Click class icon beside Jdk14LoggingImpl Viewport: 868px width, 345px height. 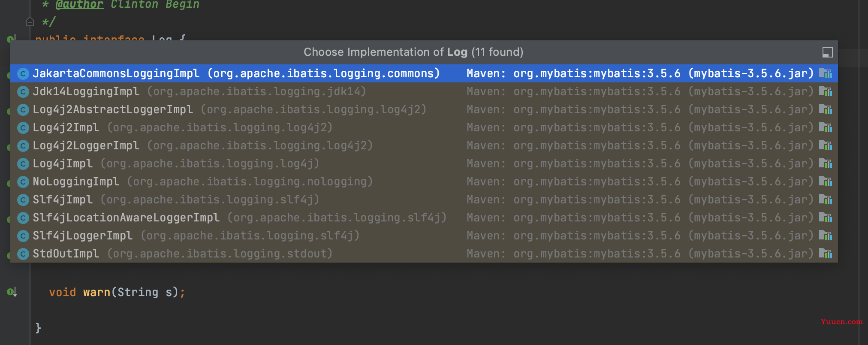(23, 92)
